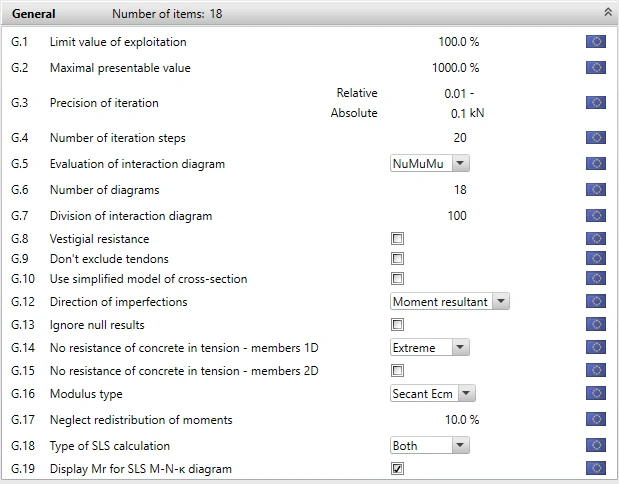Click the EU flag icon for G.4 Number of iteration steps
Viewport: 619px width, 484px height.
596,137
